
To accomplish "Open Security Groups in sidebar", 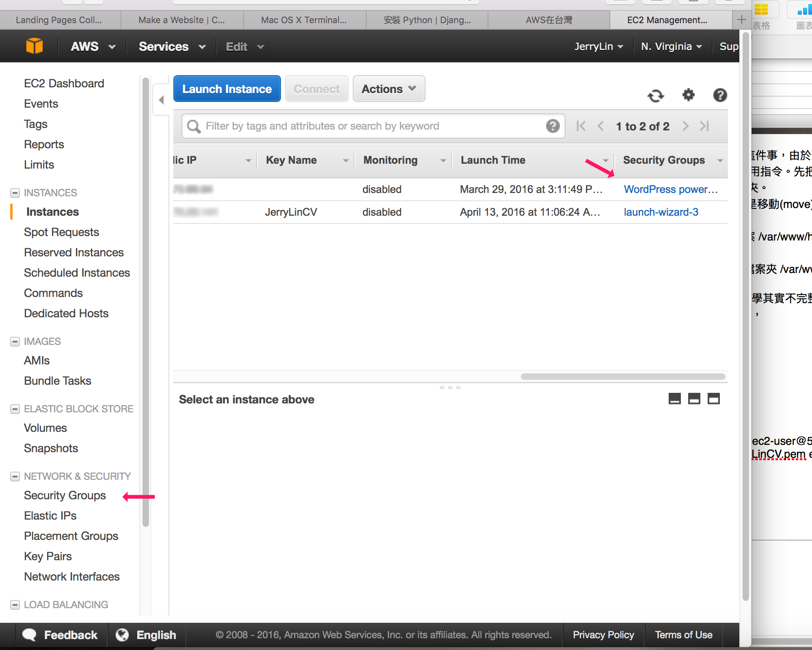I will tap(65, 495).
